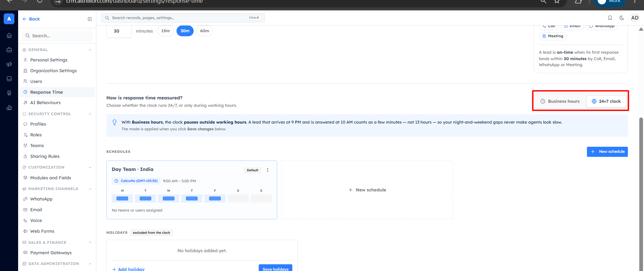Open Web Forms settings
644x271 pixels.
[x=57, y=231]
